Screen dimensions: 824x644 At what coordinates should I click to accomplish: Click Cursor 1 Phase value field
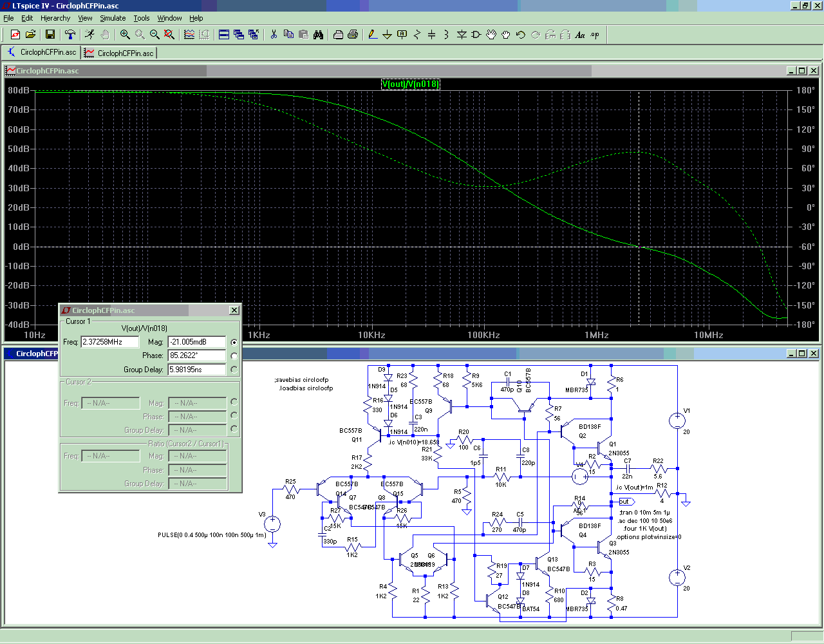click(x=197, y=355)
